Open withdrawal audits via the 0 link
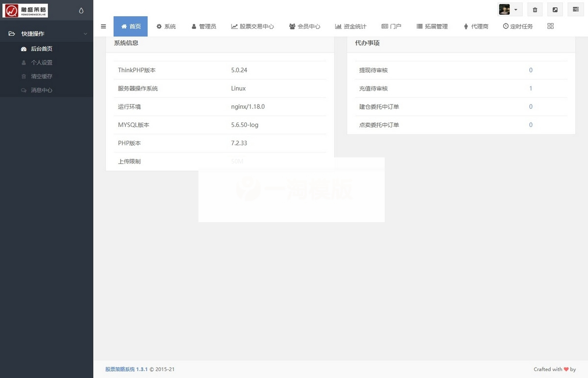This screenshot has width=588, height=378. click(x=531, y=70)
